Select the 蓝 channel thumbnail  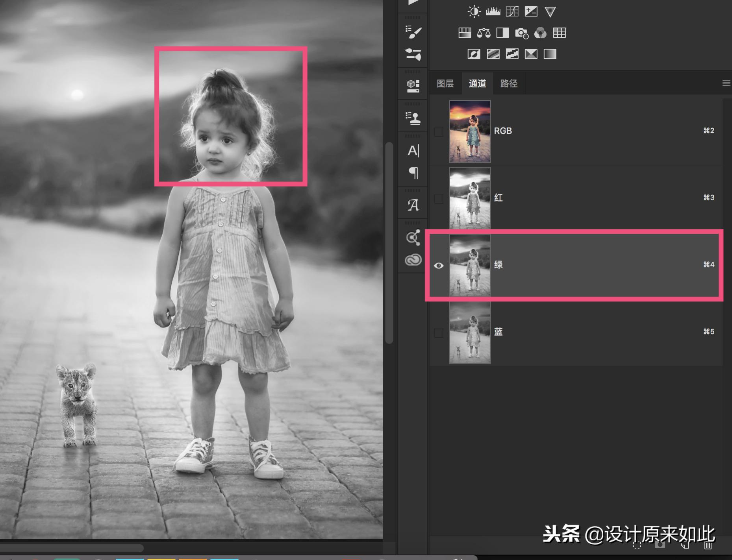tap(470, 333)
